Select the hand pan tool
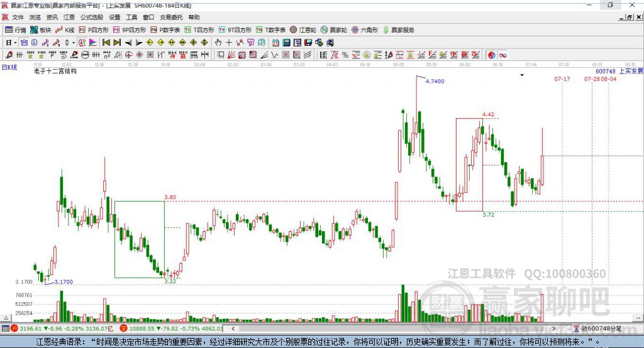 [218, 43]
